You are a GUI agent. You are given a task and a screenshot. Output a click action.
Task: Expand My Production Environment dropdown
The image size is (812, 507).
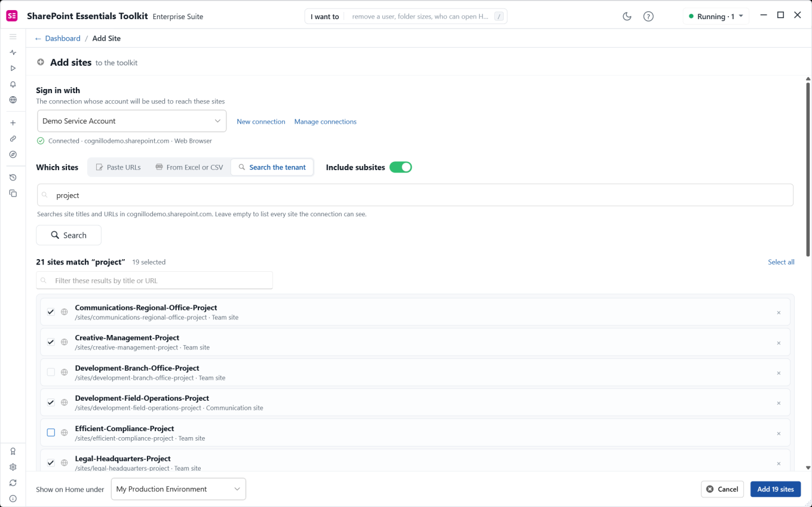tap(178, 489)
